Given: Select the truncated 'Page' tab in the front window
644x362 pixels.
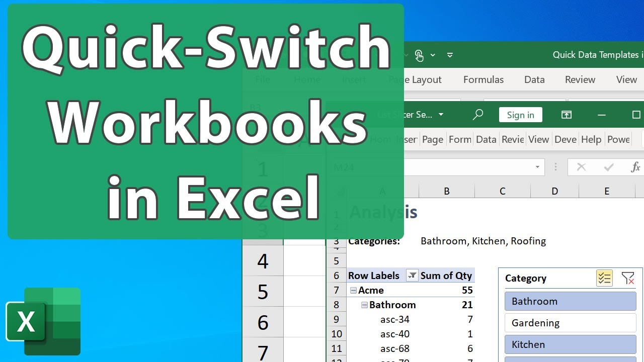Looking at the screenshot, I should click(x=433, y=139).
